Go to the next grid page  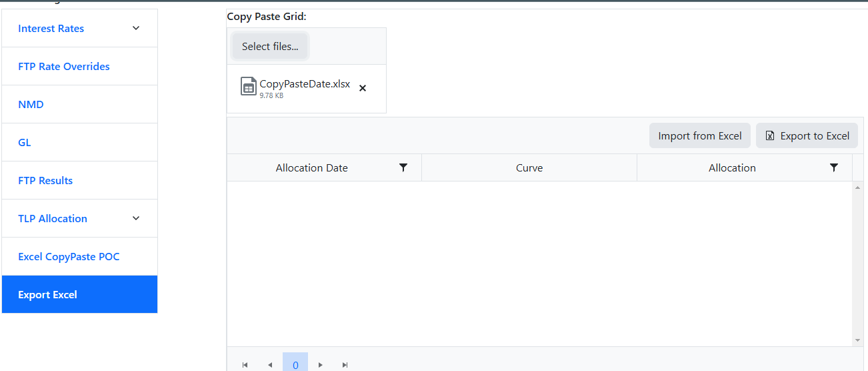point(321,365)
